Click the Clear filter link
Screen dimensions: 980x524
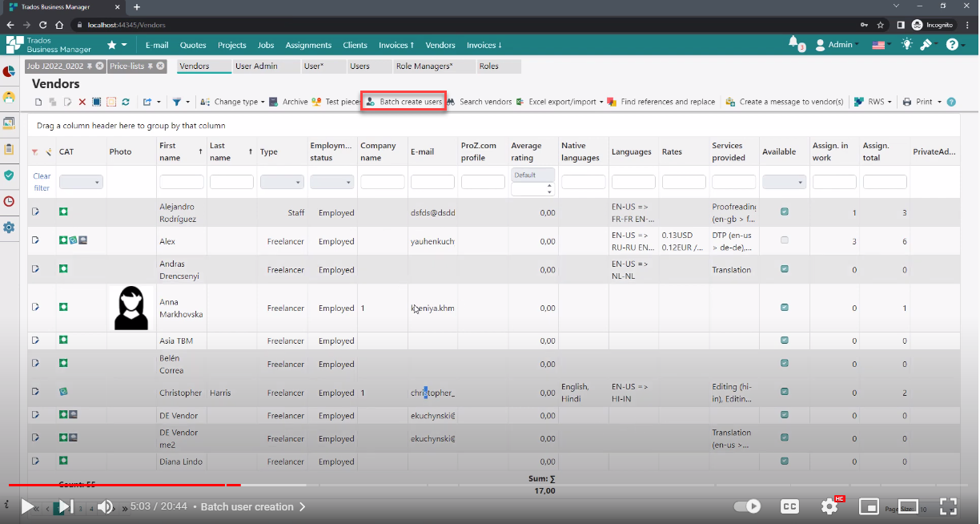tap(42, 182)
